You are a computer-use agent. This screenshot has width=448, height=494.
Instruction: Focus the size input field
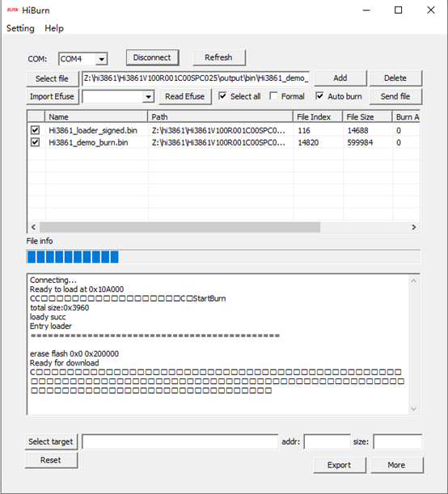point(397,441)
